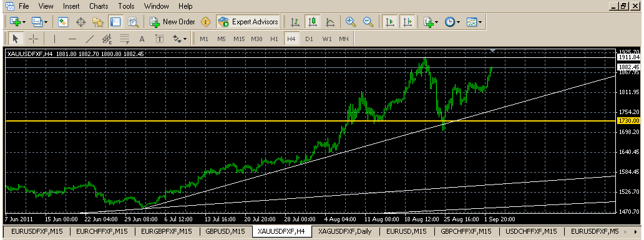Toggle the Auto Scroll chart button
This screenshot has height=240, width=644.
tap(390, 22)
